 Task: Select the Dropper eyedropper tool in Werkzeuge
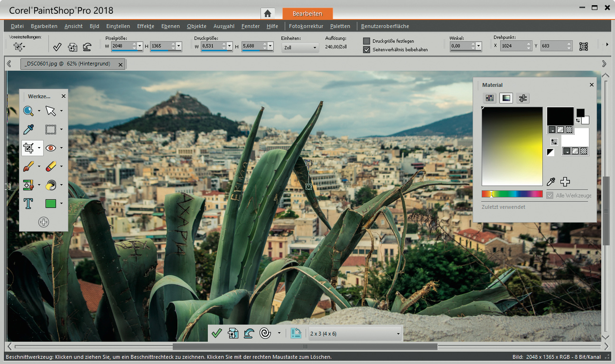pos(28,130)
